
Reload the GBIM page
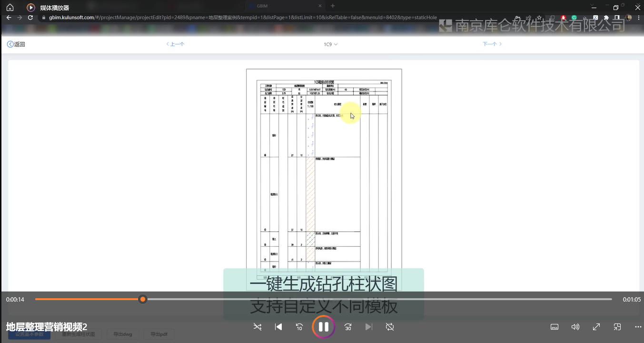pyautogui.click(x=30, y=17)
